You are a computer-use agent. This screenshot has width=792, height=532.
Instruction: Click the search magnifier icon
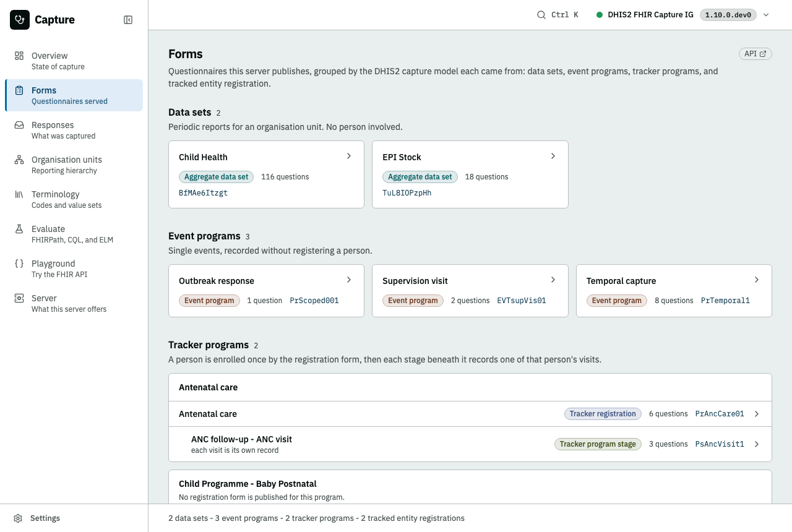[541, 15]
